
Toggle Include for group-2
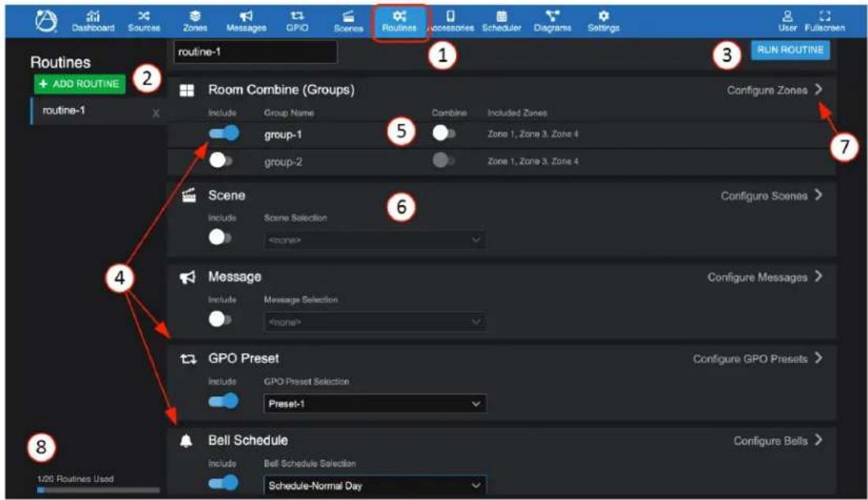point(221,160)
